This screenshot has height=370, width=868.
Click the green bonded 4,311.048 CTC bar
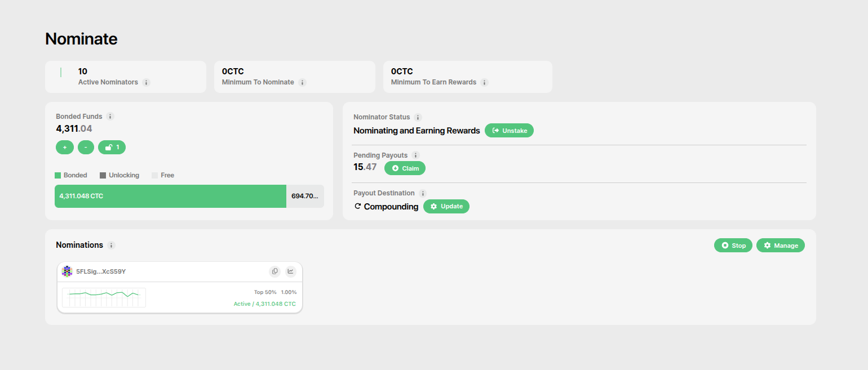point(170,196)
